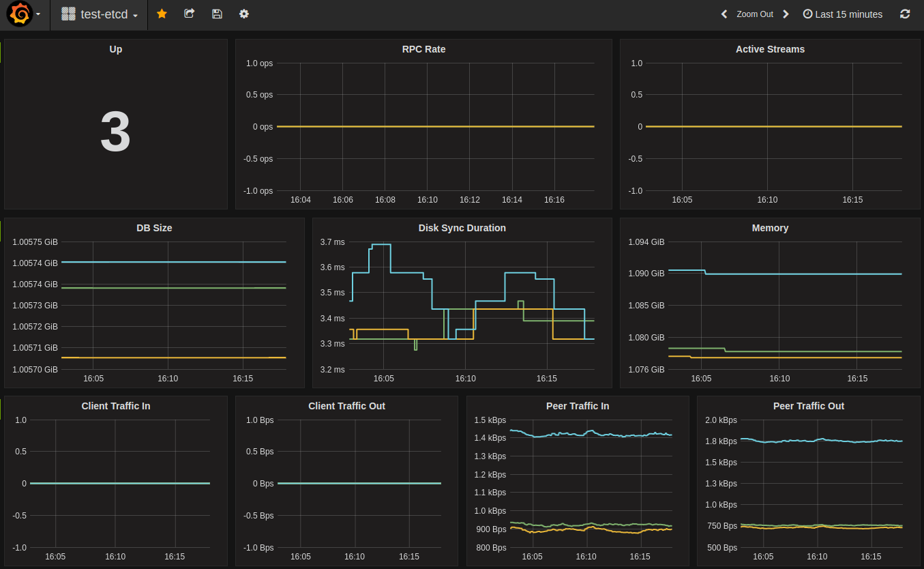
Task: Toggle the dashboard favorite star
Action: click(162, 14)
